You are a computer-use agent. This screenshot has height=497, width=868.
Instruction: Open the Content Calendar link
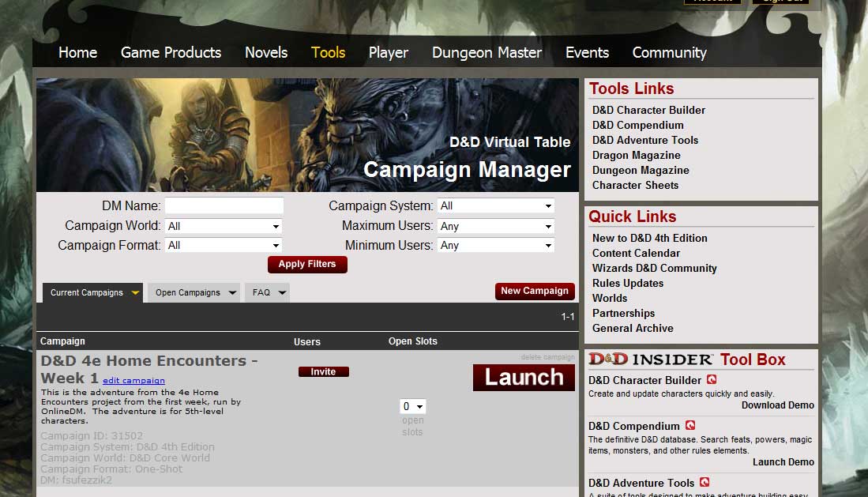click(636, 253)
